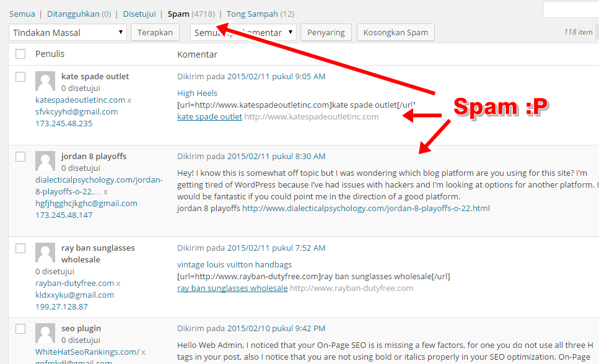Viewport: 599px width, 364px height.
Task: Click the Terapkan button
Action: click(x=155, y=32)
